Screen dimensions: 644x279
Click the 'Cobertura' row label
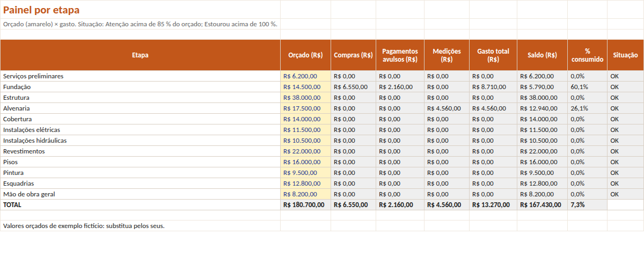point(140,119)
